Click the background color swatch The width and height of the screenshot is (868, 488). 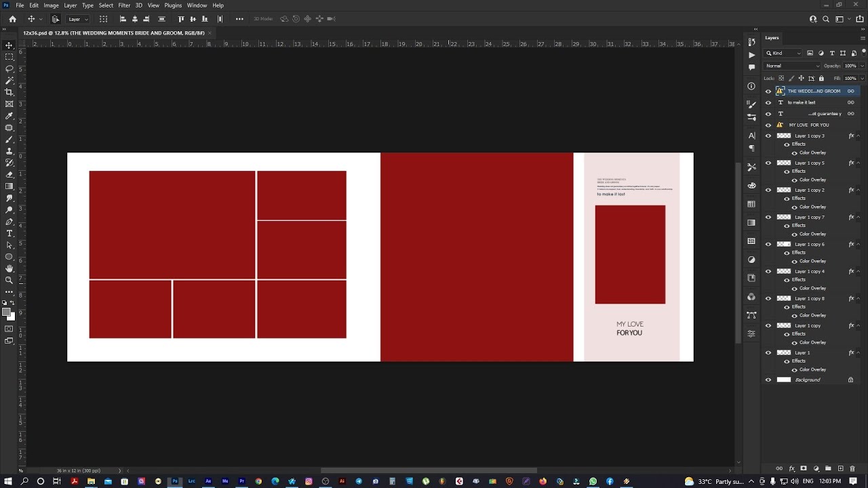coord(11,317)
